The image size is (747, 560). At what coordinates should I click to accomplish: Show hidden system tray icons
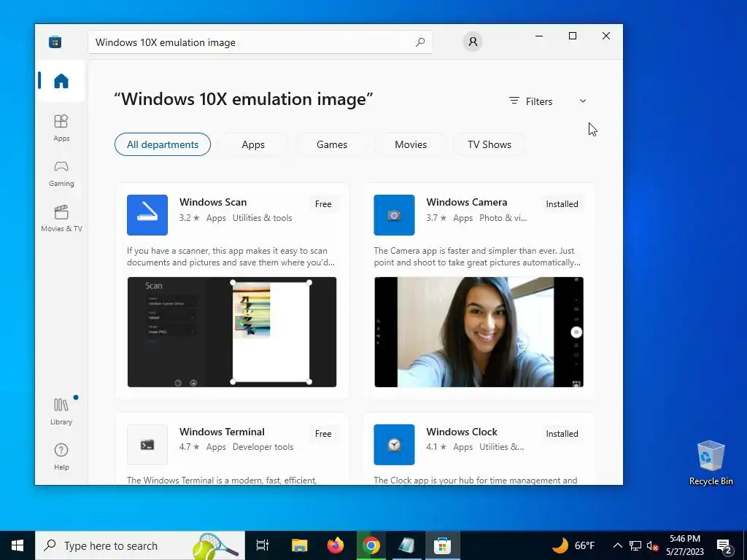coord(617,545)
